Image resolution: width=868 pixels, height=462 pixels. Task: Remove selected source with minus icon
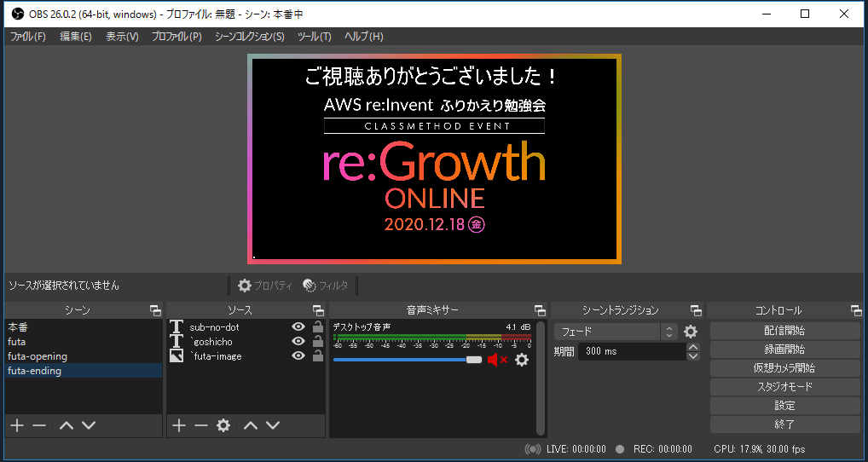coord(201,425)
